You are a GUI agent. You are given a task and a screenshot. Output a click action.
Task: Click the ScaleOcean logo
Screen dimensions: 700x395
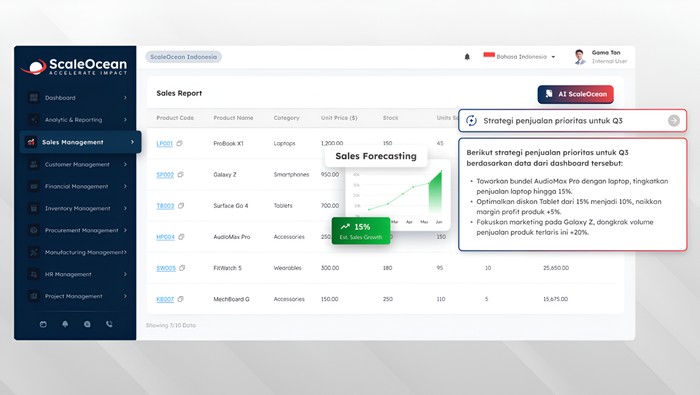pyautogui.click(x=74, y=67)
